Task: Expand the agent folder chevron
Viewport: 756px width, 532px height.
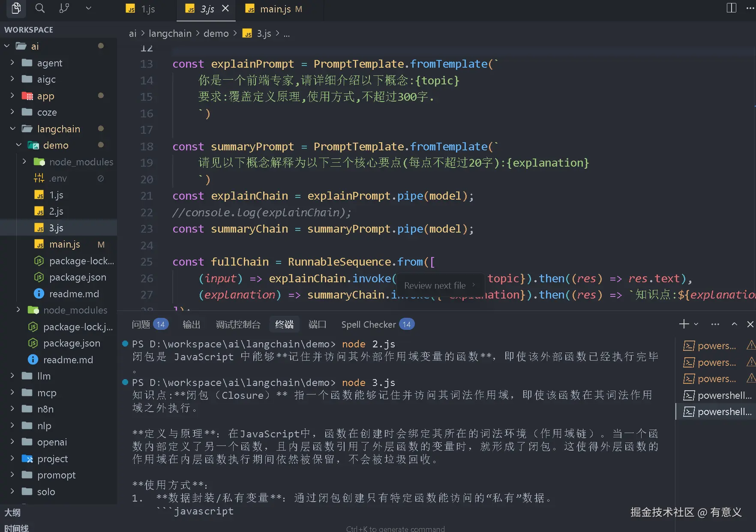Action: 12,63
